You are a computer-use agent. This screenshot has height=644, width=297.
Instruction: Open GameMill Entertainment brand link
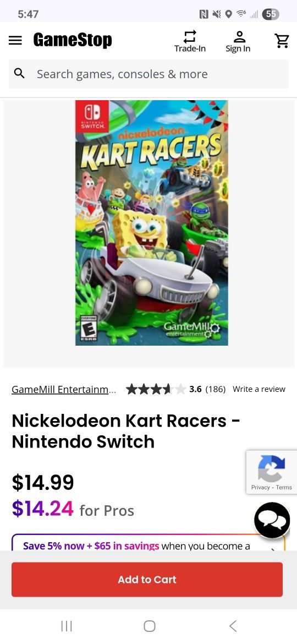click(x=64, y=389)
